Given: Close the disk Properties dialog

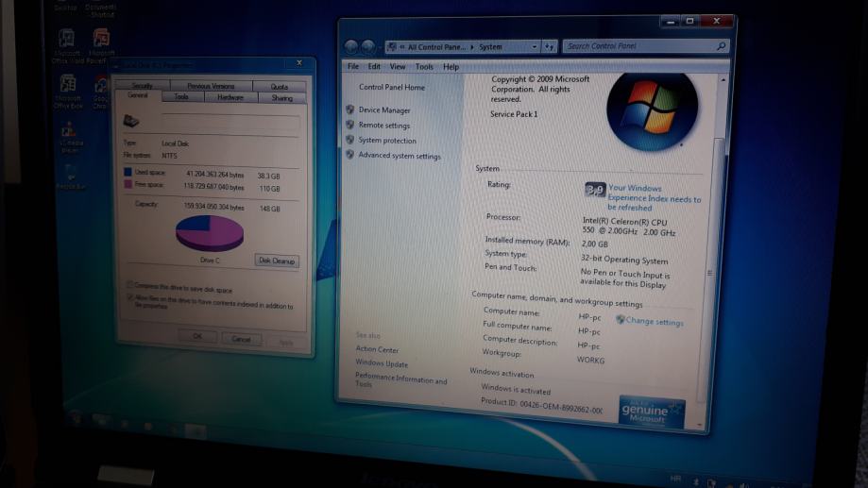Looking at the screenshot, I should tap(299, 63).
